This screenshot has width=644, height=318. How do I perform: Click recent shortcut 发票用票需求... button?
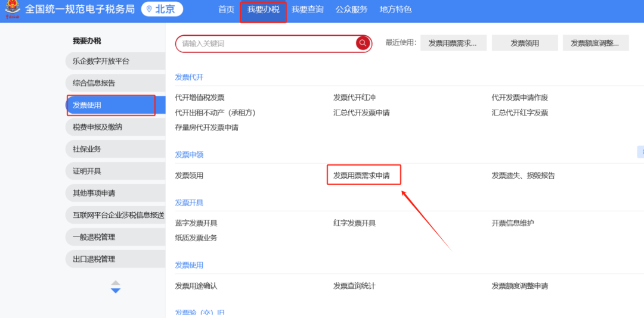point(453,43)
